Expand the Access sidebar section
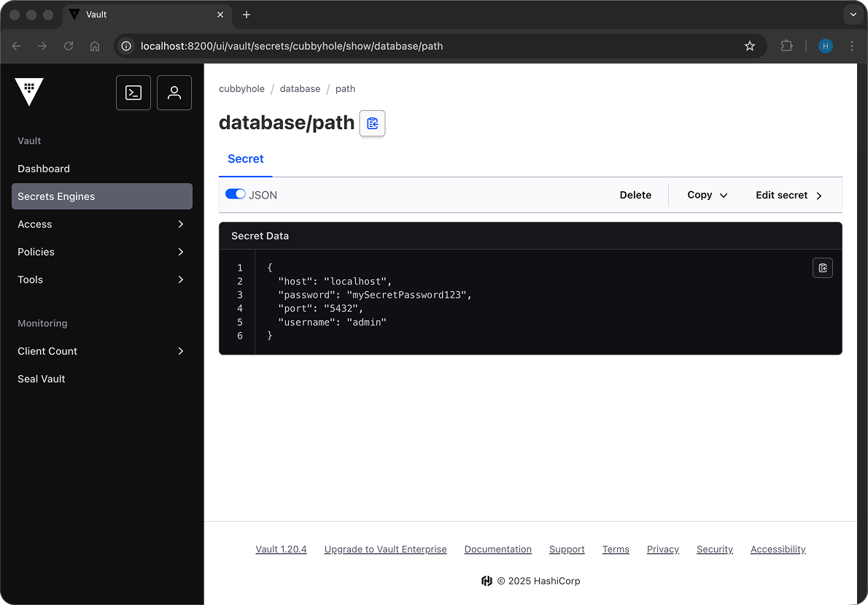868x605 pixels. coord(101,224)
